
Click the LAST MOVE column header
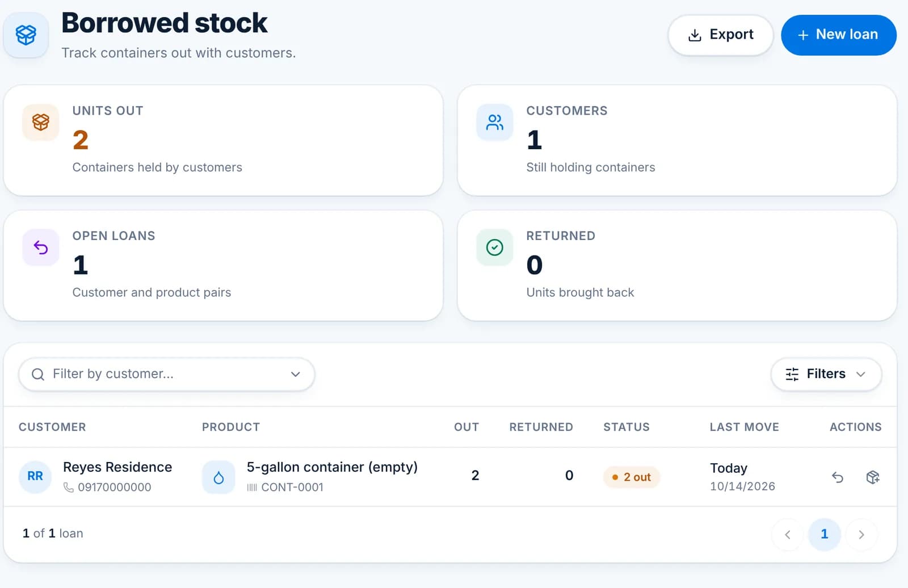pos(745,427)
